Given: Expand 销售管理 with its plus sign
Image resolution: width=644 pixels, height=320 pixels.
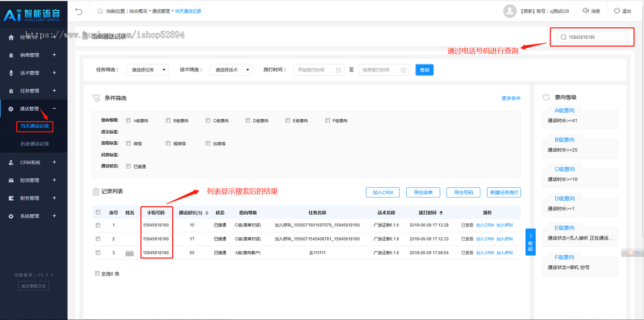Looking at the screenshot, I should point(54,55).
